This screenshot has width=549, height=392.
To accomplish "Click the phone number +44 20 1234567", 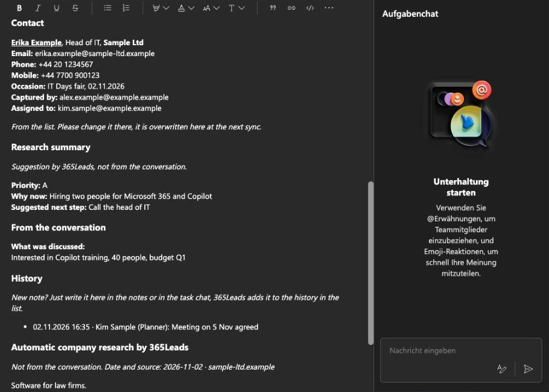I will click(x=66, y=65).
